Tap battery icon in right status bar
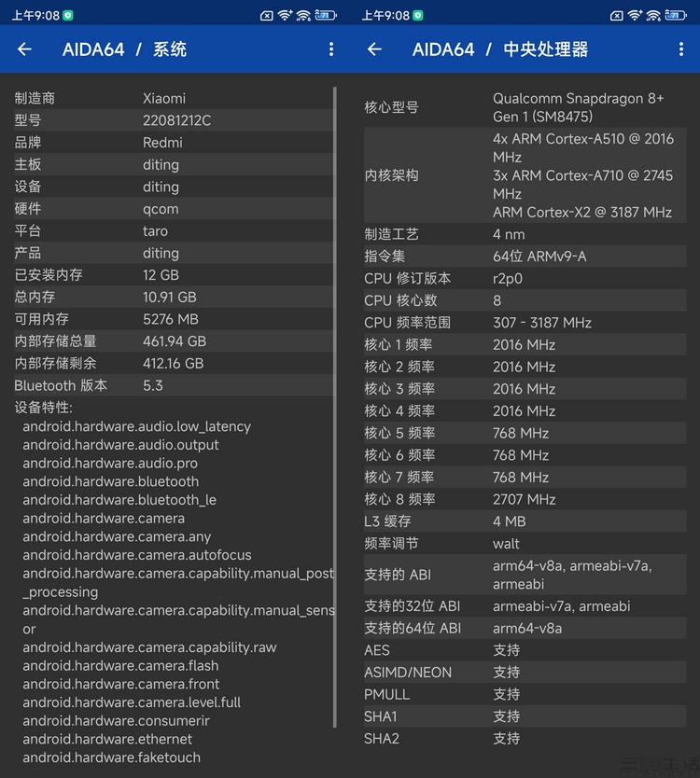 click(x=676, y=15)
